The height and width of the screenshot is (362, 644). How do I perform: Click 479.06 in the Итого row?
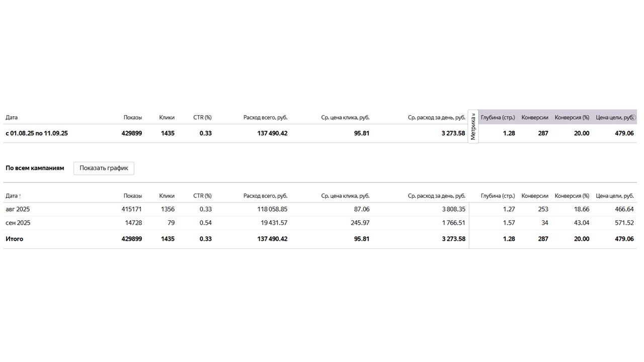[624, 239]
